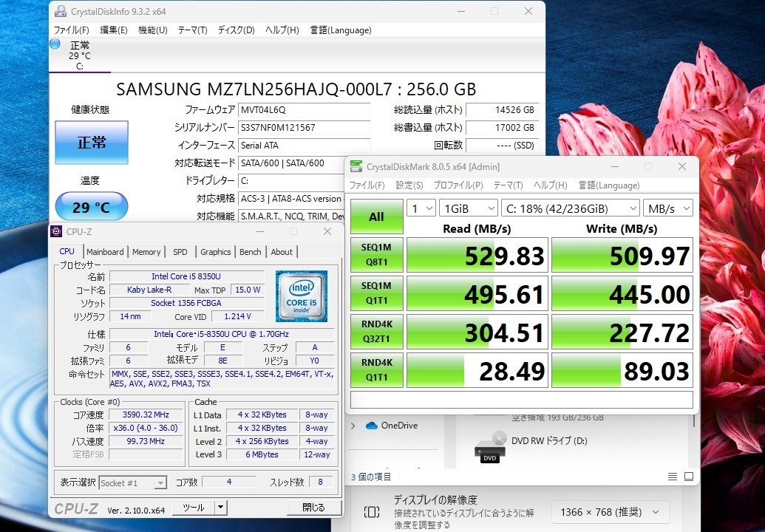Click the total host reads value 14526 GB

(502, 110)
